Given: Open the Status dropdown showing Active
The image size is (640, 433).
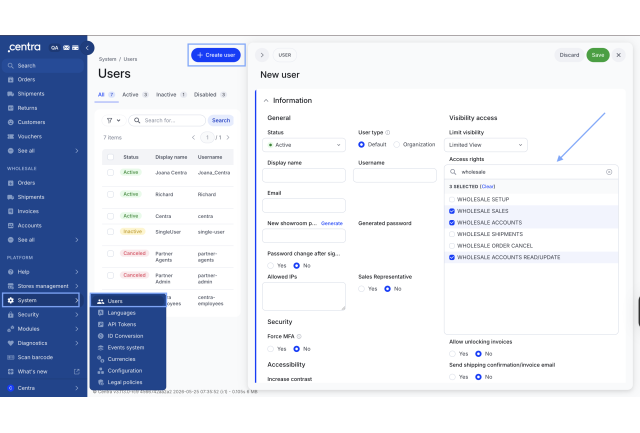Looking at the screenshot, I should 304,145.
